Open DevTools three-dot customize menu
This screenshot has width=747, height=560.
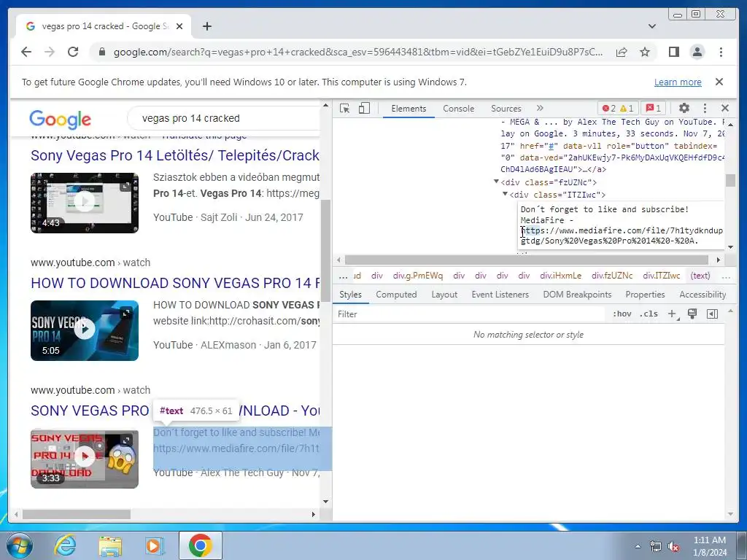click(705, 108)
